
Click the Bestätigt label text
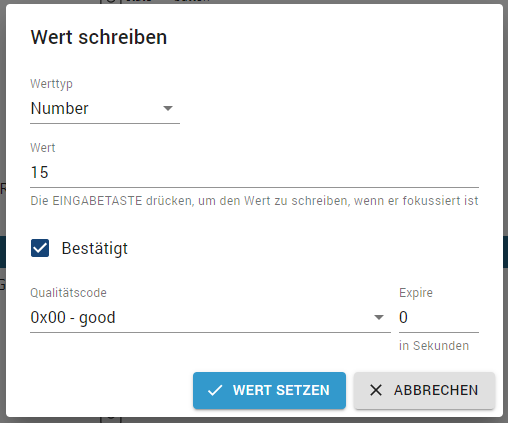(95, 249)
